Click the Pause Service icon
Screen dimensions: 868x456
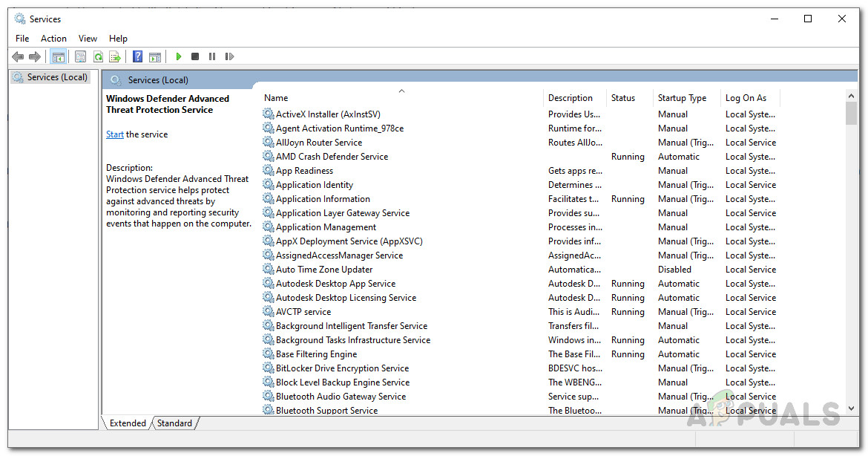(212, 56)
